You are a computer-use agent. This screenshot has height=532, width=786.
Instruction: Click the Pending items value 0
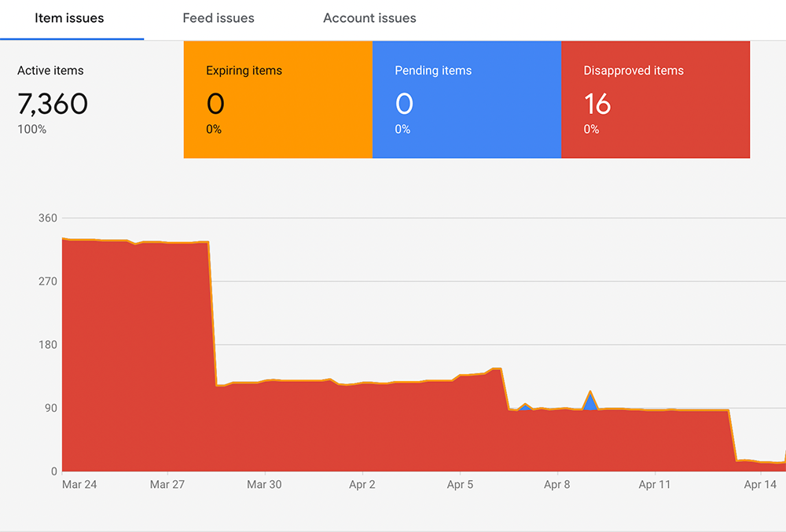(x=404, y=104)
